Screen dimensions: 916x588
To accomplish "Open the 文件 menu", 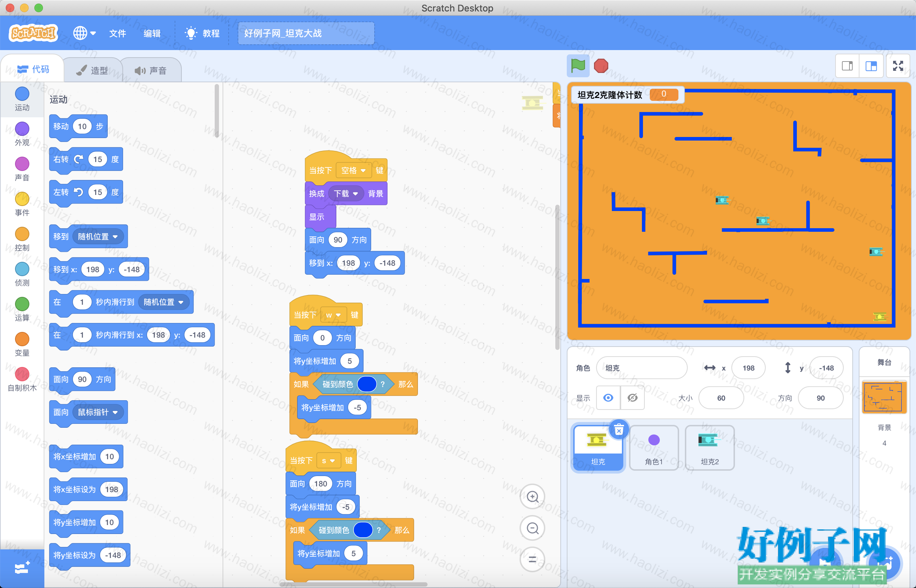I will (x=117, y=33).
